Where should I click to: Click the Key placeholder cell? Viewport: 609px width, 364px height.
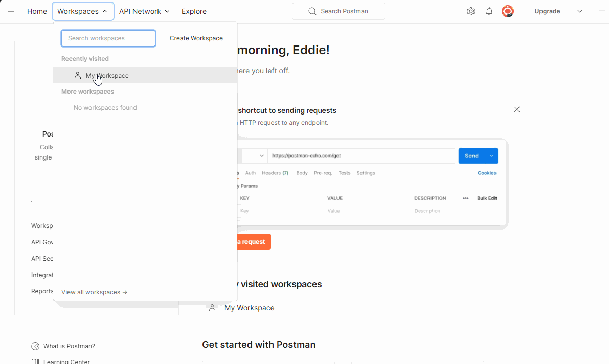click(x=244, y=211)
